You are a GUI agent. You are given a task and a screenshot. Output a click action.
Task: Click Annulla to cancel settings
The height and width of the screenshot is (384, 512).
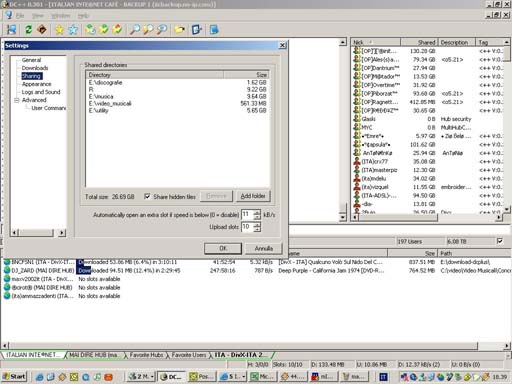click(x=264, y=248)
